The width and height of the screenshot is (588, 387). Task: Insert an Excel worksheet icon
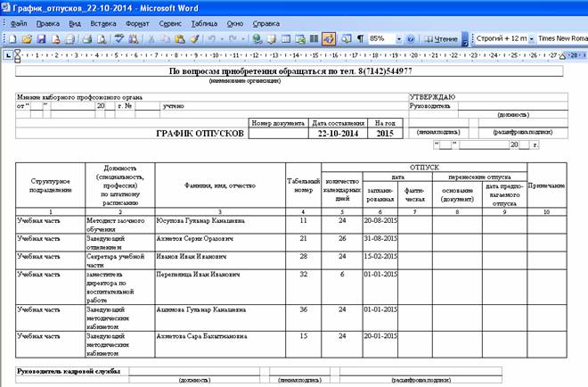(300, 38)
